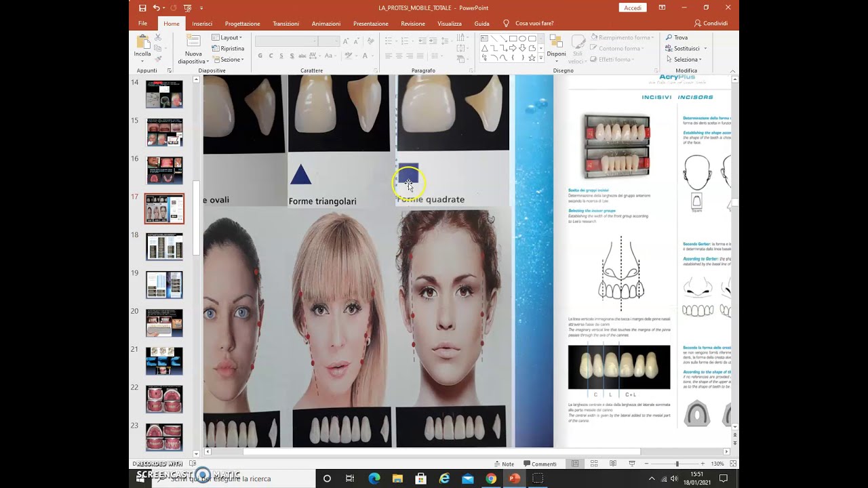
Task: Click the PowerPoint icon in taskbar
Action: pyautogui.click(x=514, y=479)
